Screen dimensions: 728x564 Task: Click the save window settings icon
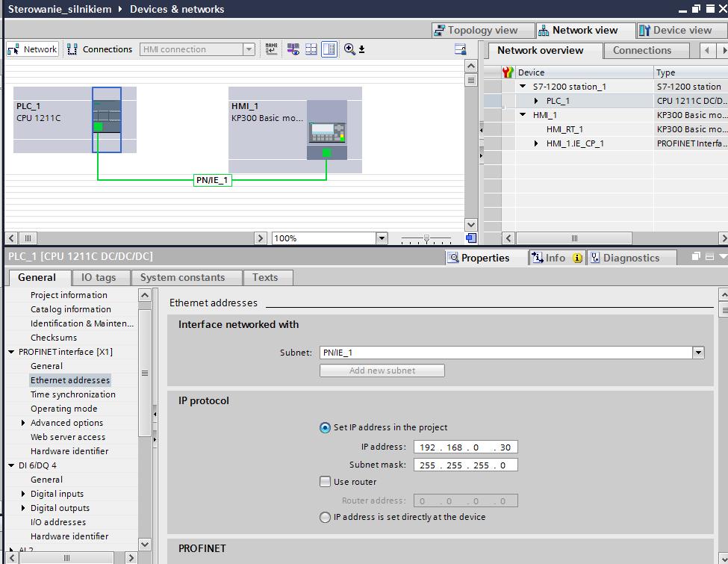click(x=460, y=49)
